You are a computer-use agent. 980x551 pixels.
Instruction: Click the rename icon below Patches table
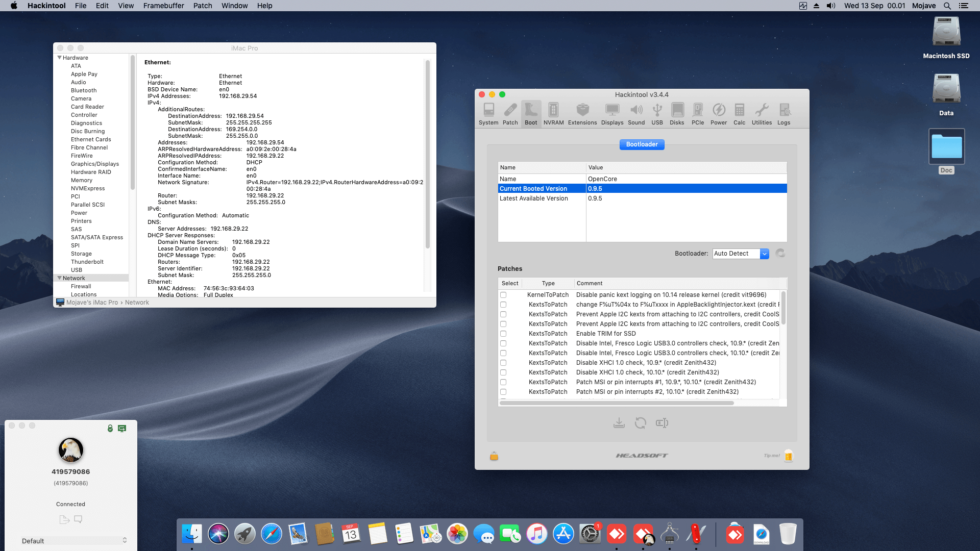point(662,423)
